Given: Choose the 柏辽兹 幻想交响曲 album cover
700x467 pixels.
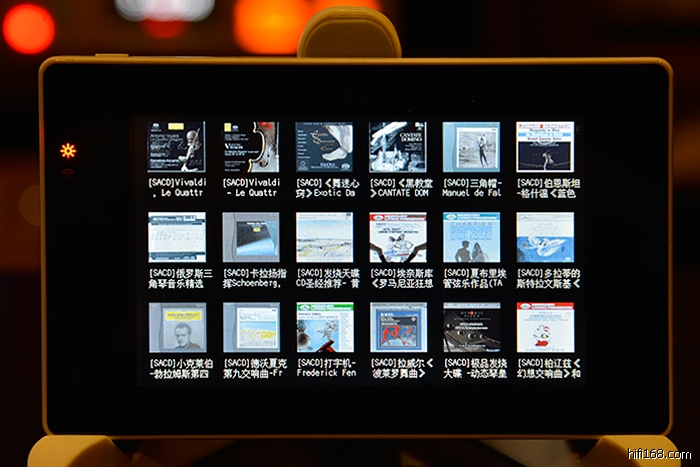Looking at the screenshot, I should pos(545,327).
